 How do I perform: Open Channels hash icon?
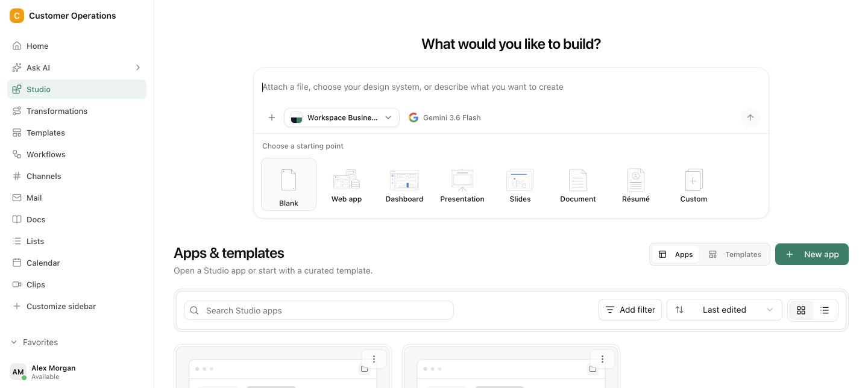[x=17, y=176]
